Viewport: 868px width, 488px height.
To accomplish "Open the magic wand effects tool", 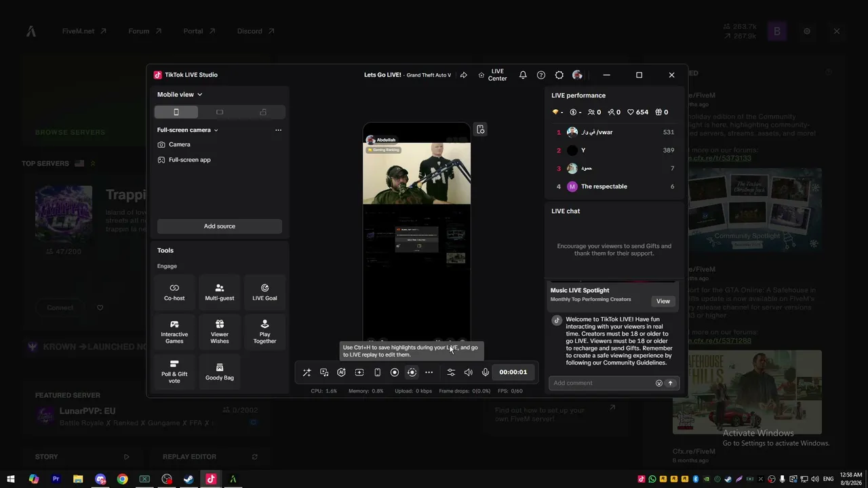I will pyautogui.click(x=307, y=372).
